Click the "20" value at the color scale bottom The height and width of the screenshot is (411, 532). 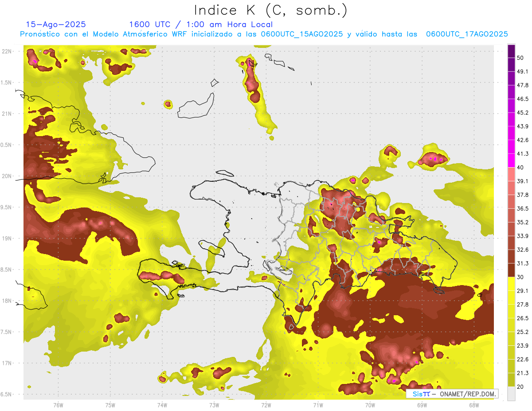[521, 387]
